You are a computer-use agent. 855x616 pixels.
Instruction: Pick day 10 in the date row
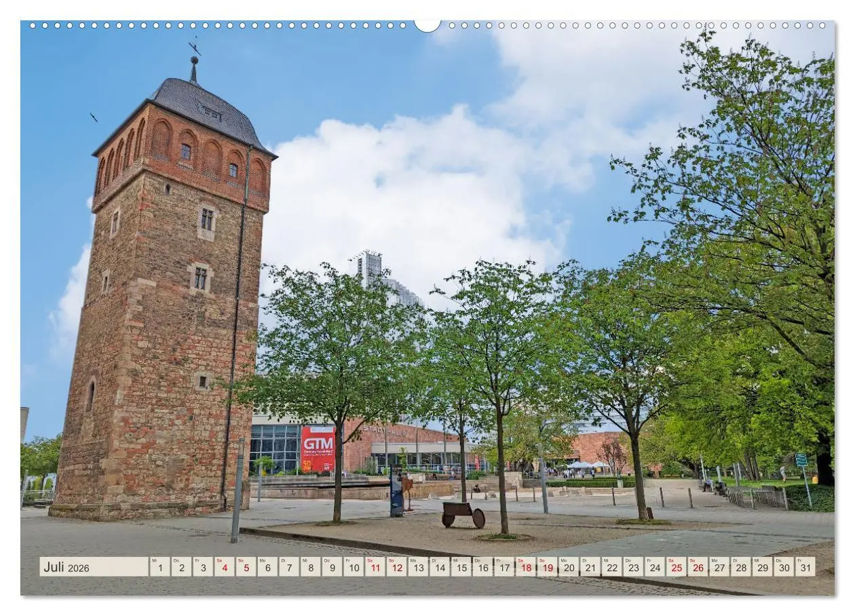(354, 567)
